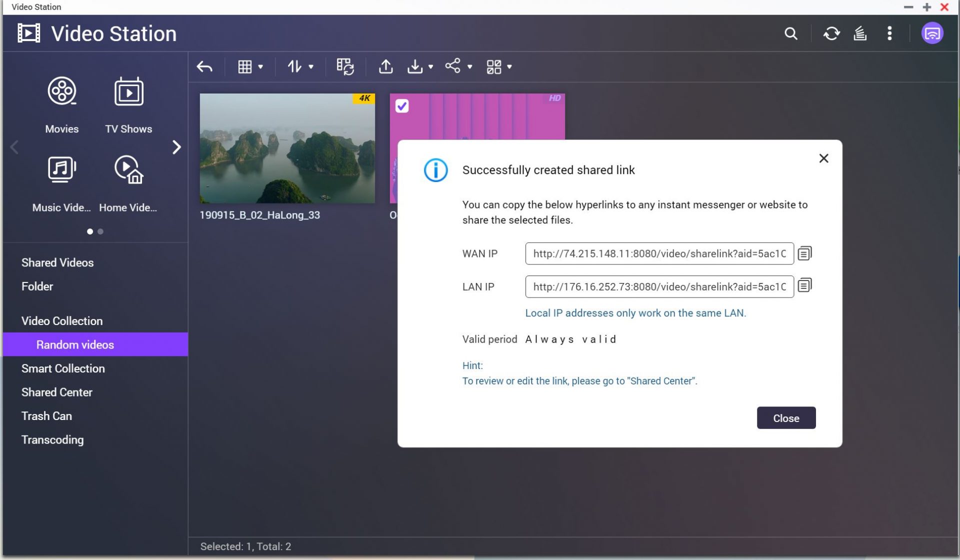This screenshot has height=560, width=960.
Task: Click the upload icon in toolbar
Action: pos(385,66)
